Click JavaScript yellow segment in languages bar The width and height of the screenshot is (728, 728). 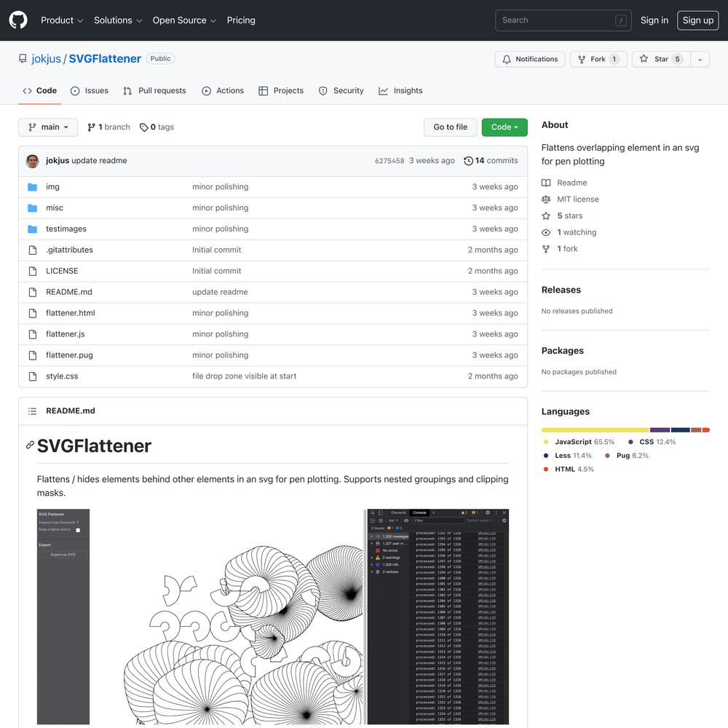[596, 430]
